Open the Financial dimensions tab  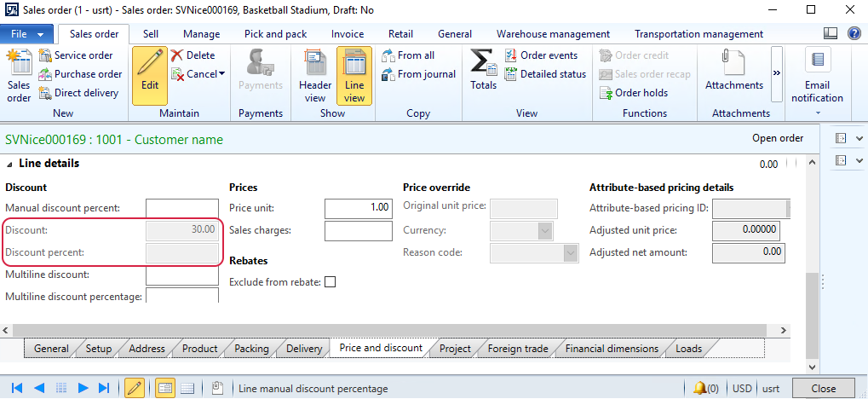[x=612, y=349]
